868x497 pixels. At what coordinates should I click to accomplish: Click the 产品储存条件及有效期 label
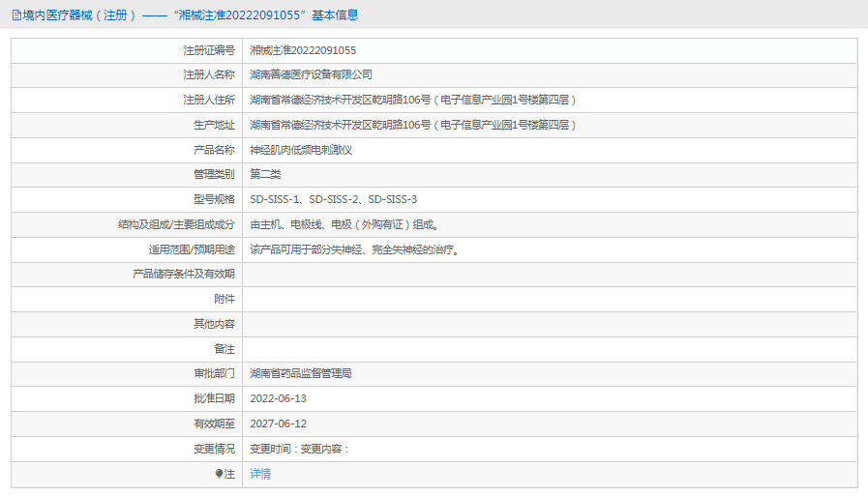[184, 274]
